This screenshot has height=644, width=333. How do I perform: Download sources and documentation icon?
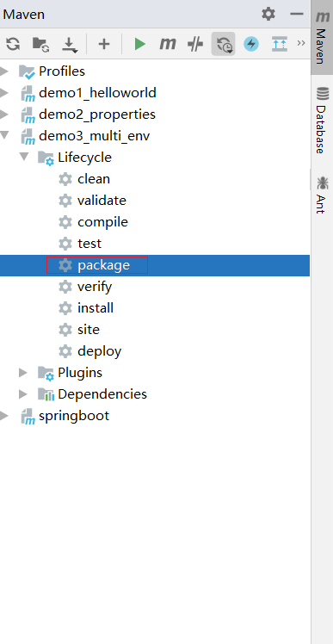(70, 44)
